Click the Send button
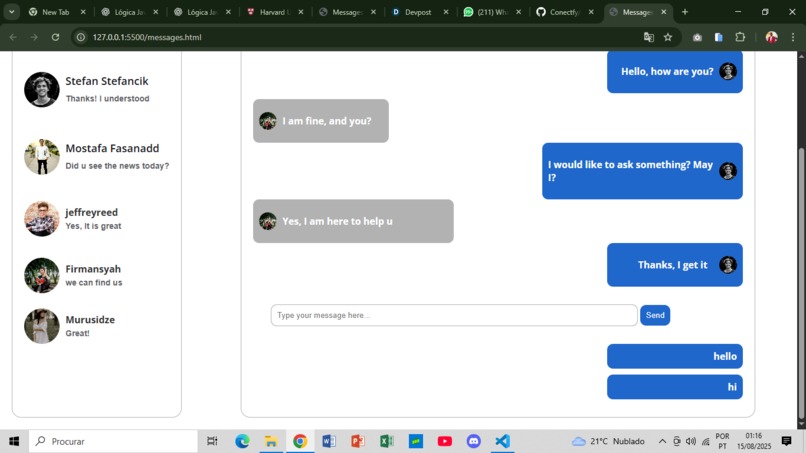This screenshot has height=453, width=806. click(x=655, y=315)
